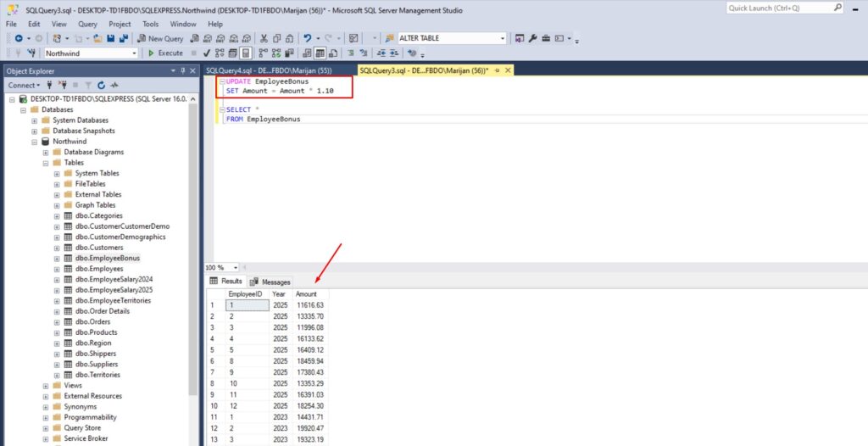Viewport: 868px width, 446px height.
Task: Select dbo.Employees in the tree
Action: pos(99,269)
